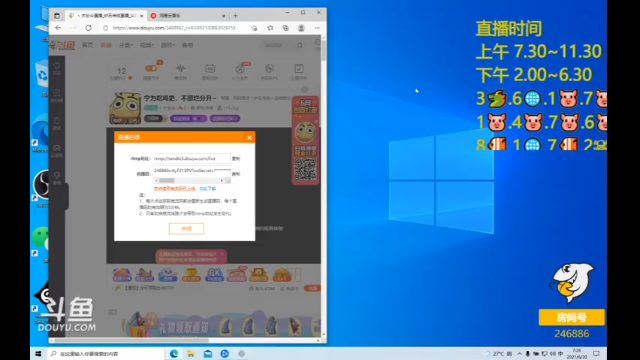Click the PK icon in the gift bar

click(214, 275)
